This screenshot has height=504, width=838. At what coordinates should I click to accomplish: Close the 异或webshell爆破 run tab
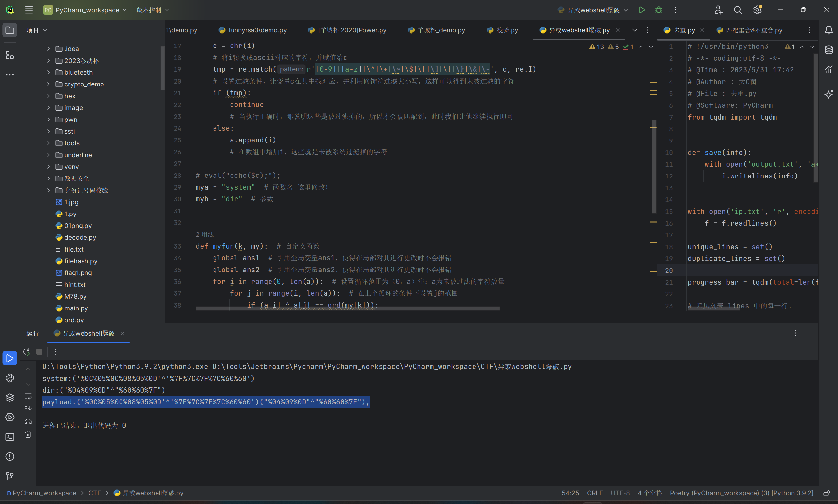[x=122, y=333]
